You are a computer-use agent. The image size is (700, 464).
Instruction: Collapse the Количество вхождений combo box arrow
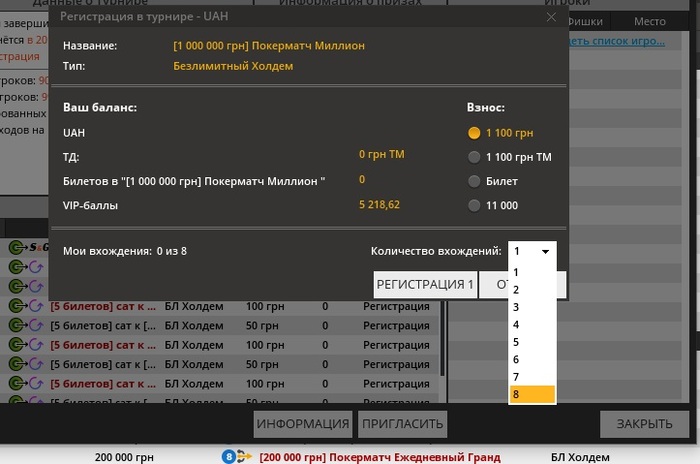(545, 251)
